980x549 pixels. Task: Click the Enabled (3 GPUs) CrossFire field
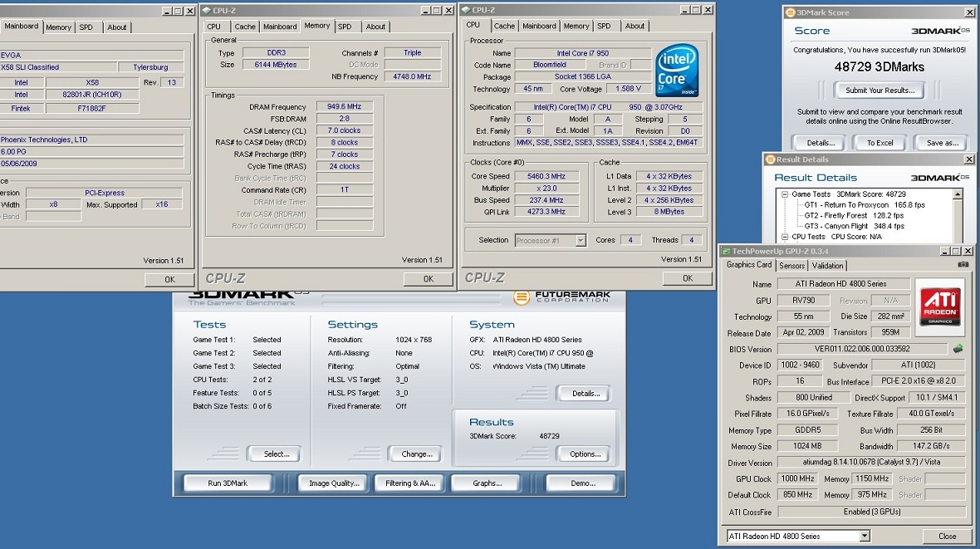(x=871, y=512)
